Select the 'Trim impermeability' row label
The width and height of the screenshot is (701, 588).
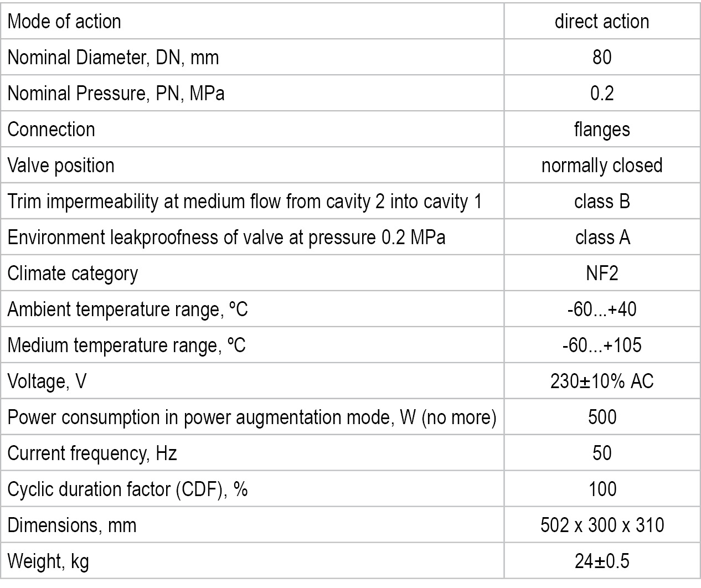pyautogui.click(x=245, y=202)
